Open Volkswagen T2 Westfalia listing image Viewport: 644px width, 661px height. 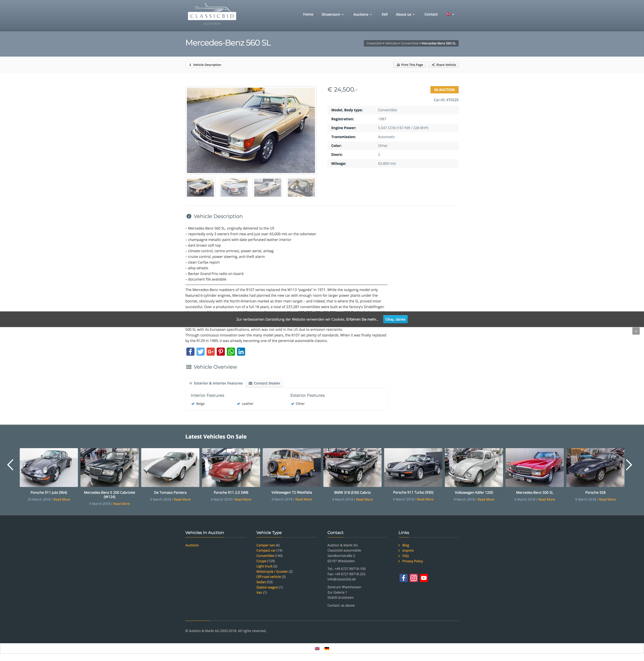pos(292,468)
